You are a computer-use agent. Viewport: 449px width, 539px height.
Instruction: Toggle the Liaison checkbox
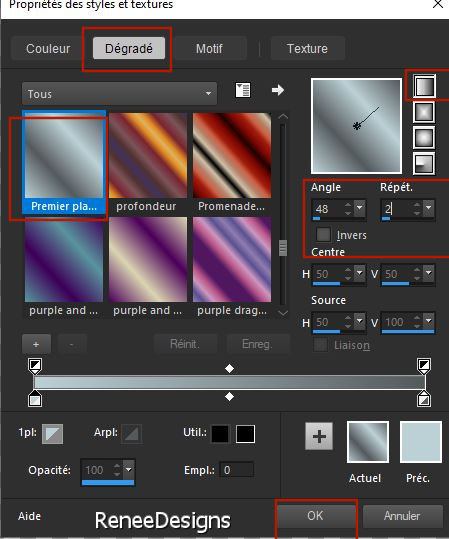[320, 345]
